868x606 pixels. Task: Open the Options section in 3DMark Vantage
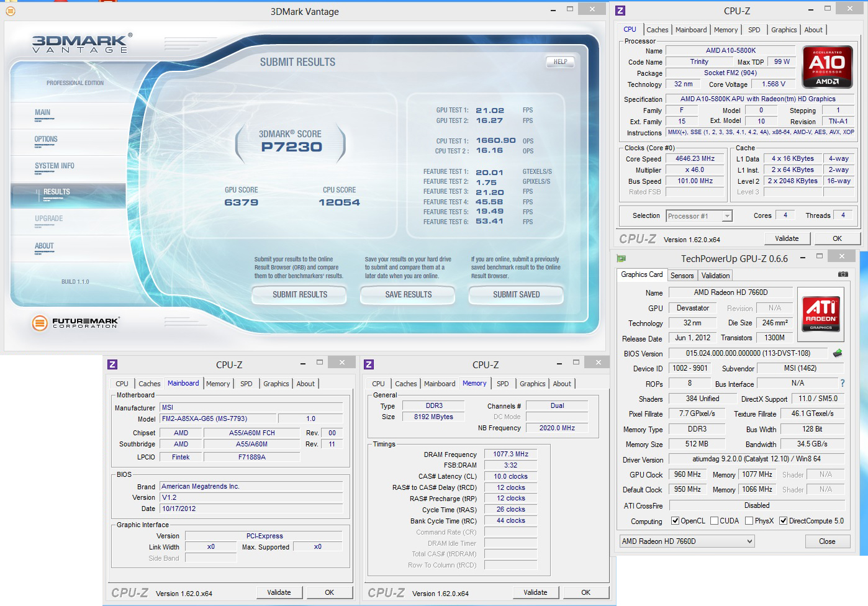46,139
